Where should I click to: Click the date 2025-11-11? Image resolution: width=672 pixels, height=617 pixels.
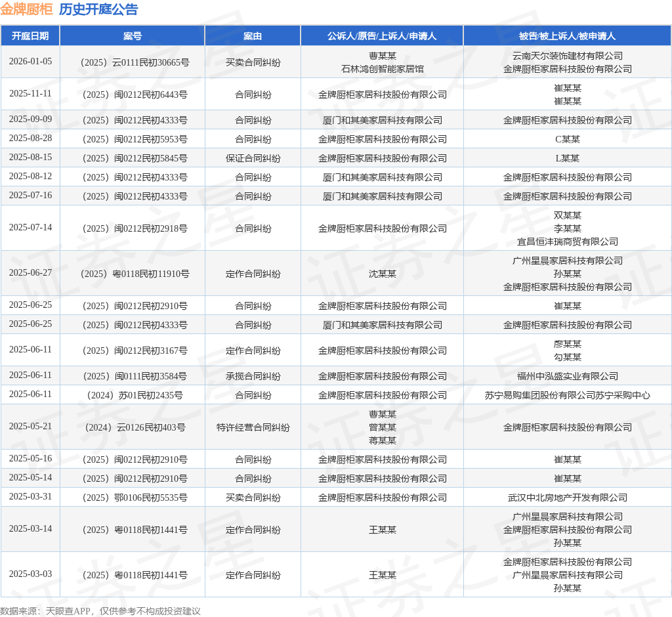coord(30,93)
